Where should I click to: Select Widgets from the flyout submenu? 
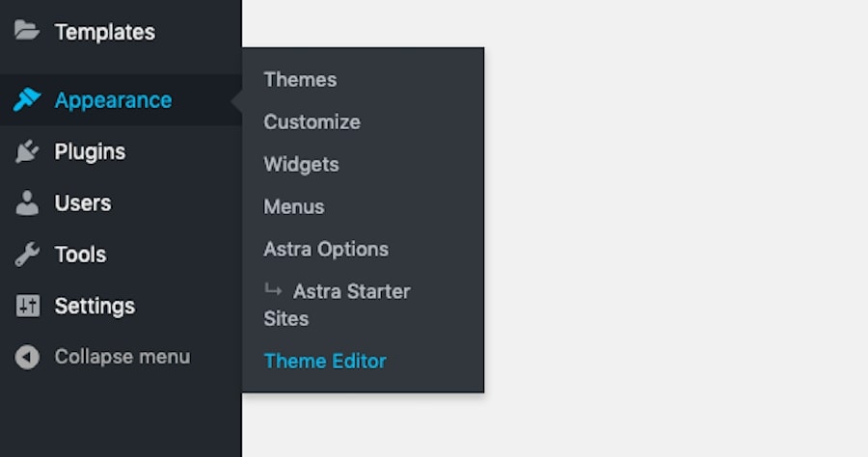pos(301,164)
